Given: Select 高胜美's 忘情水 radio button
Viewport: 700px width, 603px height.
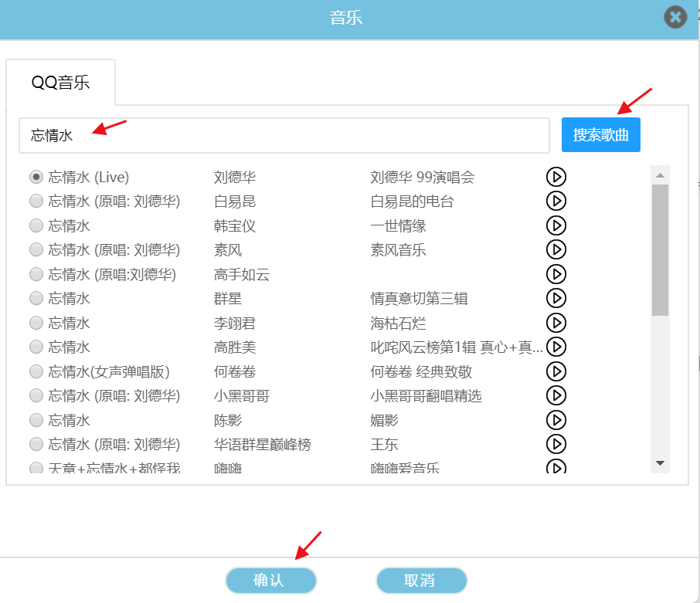Looking at the screenshot, I should [36, 347].
